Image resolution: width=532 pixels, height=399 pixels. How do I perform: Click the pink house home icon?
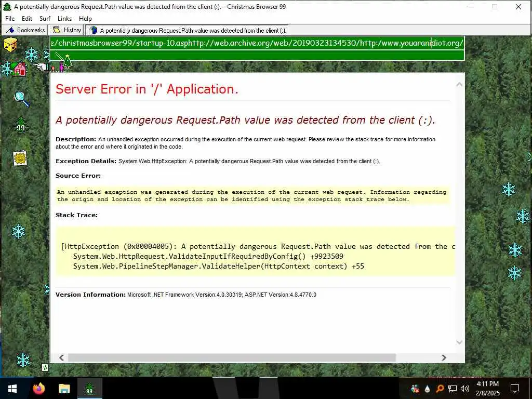tap(20, 69)
